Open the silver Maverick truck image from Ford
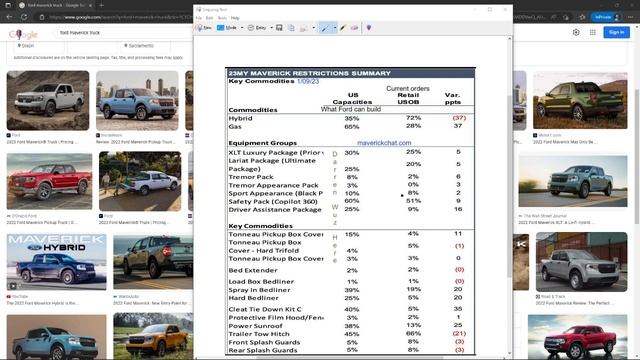 click(x=48, y=100)
